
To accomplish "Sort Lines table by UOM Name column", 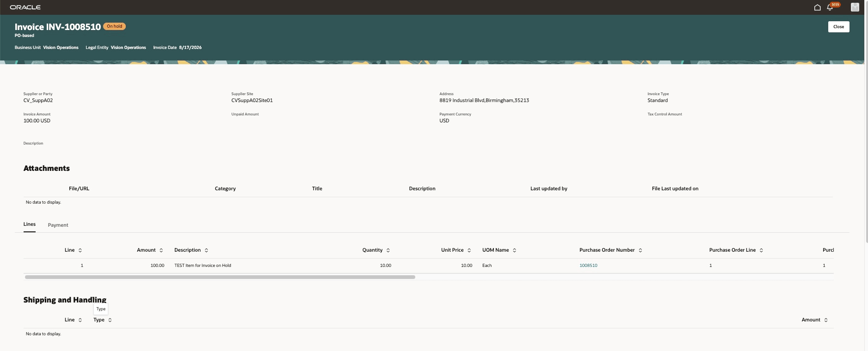I will coord(514,250).
